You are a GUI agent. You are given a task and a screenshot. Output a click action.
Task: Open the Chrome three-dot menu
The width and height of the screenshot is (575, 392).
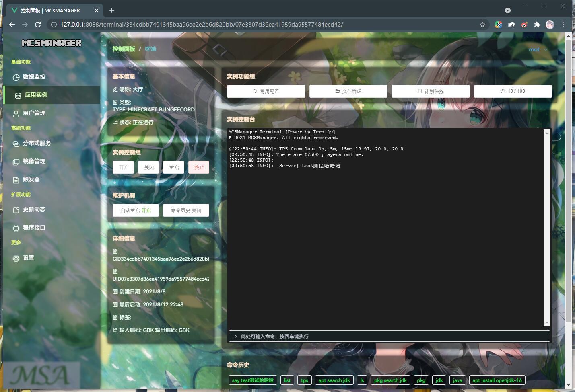(563, 25)
